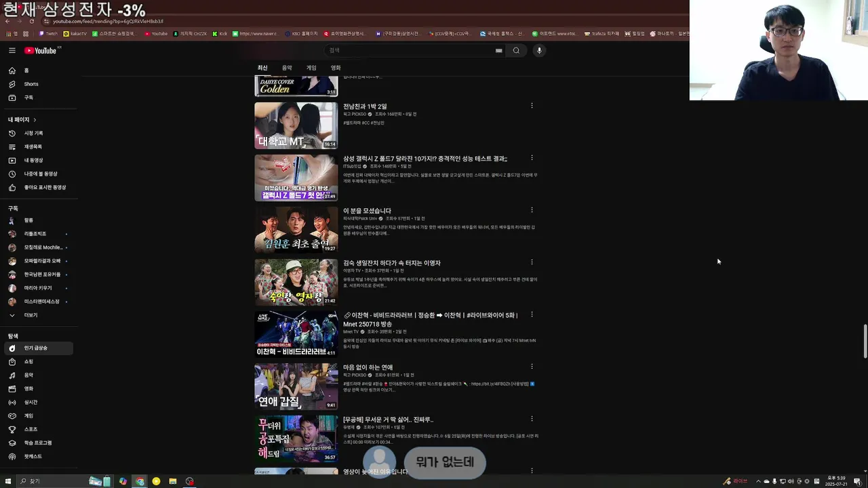
Task: Play the 연애 갑질 thumbnail video
Action: click(x=296, y=386)
